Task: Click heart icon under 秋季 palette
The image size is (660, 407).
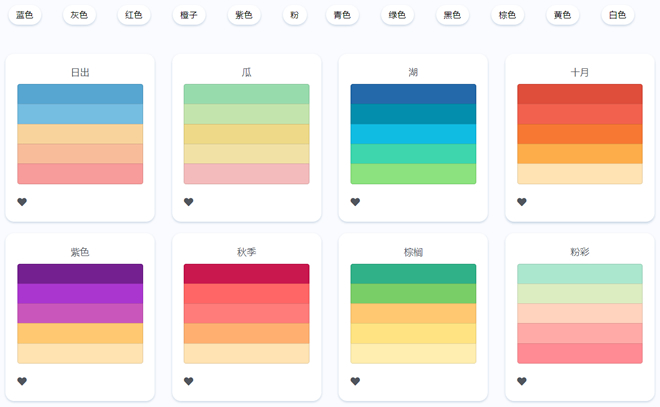Action: [x=188, y=381]
